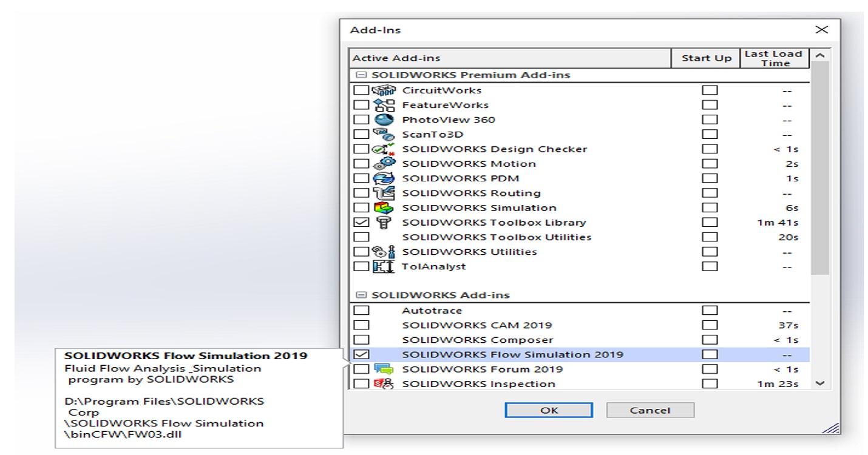Click the SOLIDWORKS Routing pipe icon
This screenshot has height=455, width=868.
click(x=384, y=193)
